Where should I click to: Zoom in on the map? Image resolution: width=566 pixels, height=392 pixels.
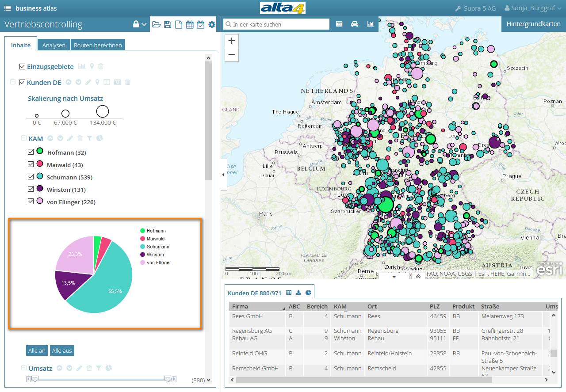tap(232, 41)
